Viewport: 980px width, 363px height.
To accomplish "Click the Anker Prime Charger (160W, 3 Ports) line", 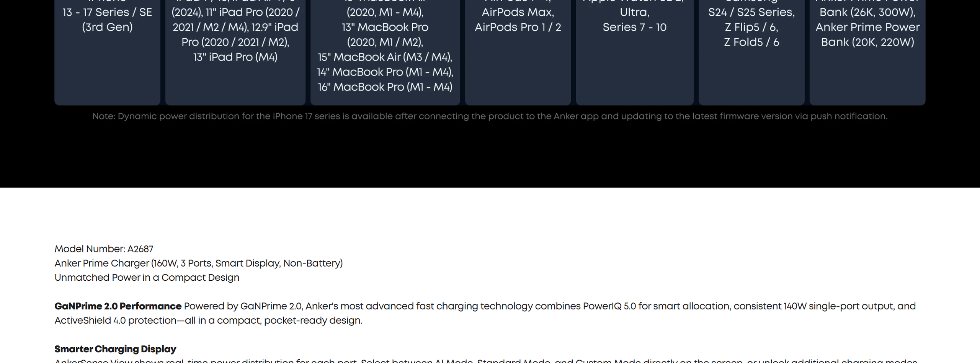I will click(x=198, y=263).
